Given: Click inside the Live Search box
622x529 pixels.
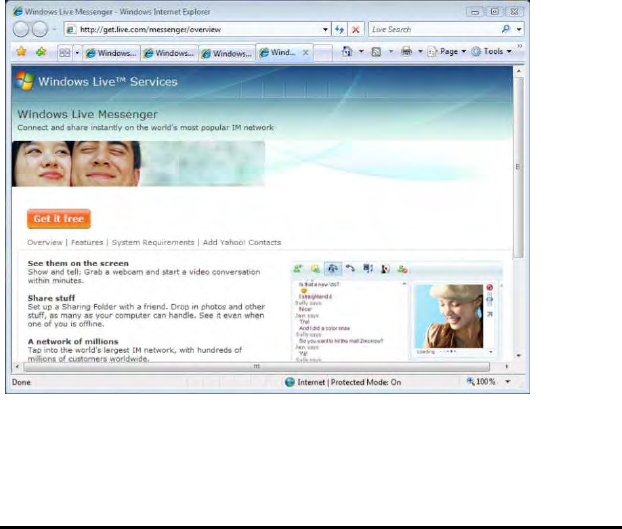Looking at the screenshot, I should (x=434, y=29).
